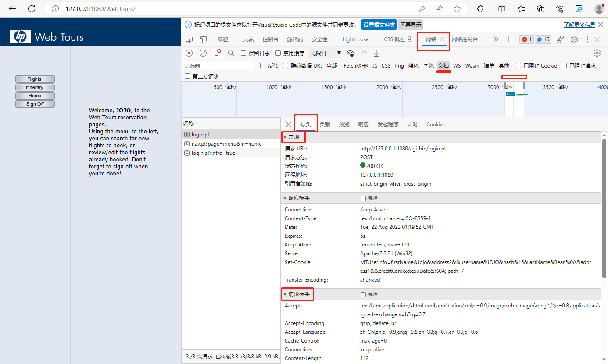The width and height of the screenshot is (608, 364).
Task: Turn on the Read aloud icon
Action: pyautogui.click(x=440, y=9)
